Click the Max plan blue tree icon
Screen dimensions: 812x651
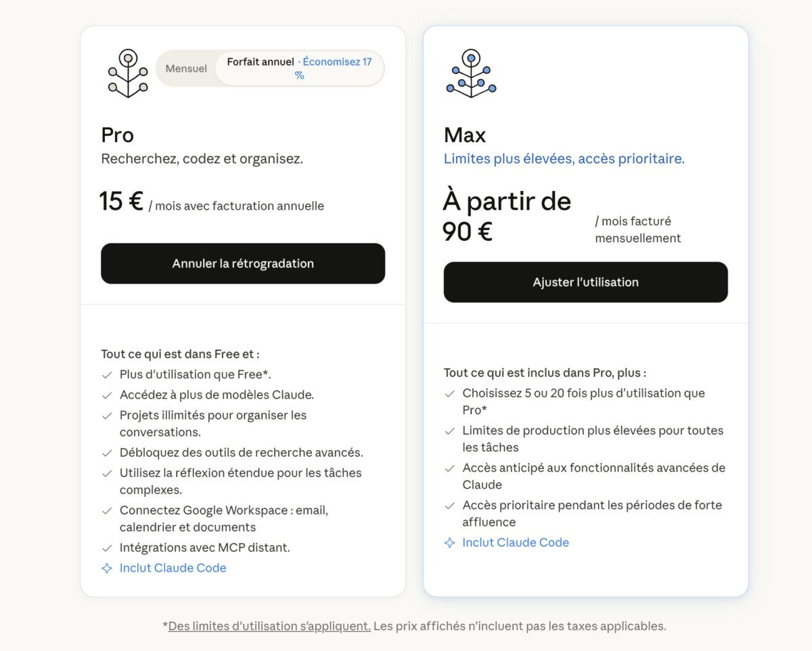coord(471,73)
